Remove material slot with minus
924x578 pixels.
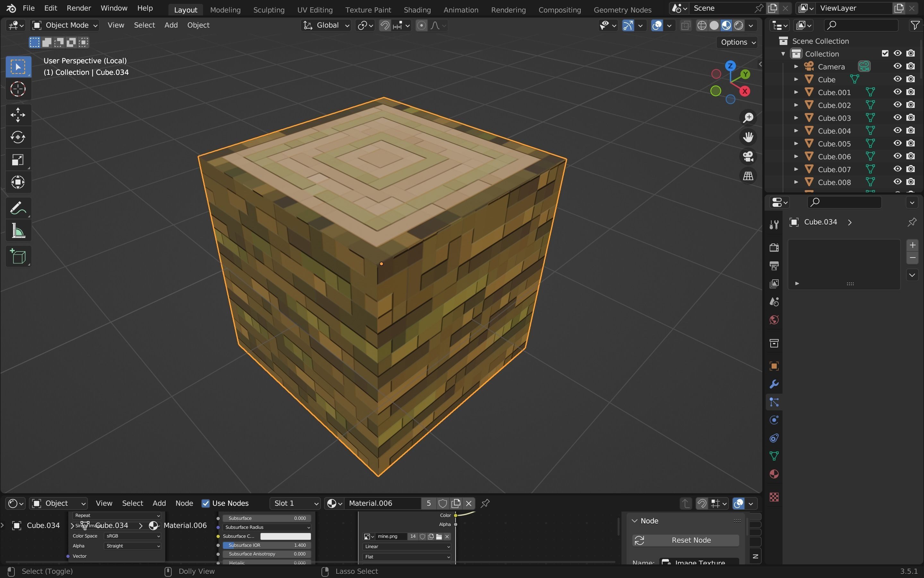912,258
